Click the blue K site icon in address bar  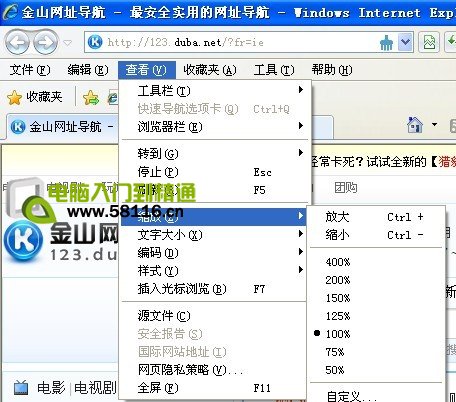95,42
